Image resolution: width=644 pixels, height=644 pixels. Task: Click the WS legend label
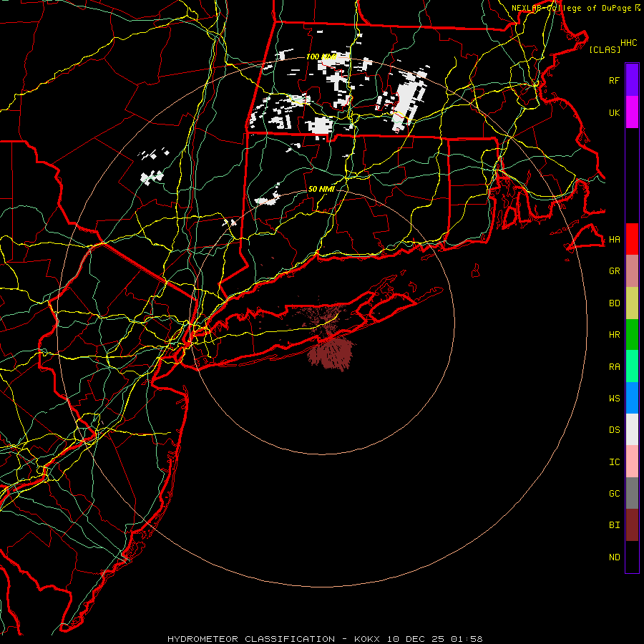coord(614,398)
